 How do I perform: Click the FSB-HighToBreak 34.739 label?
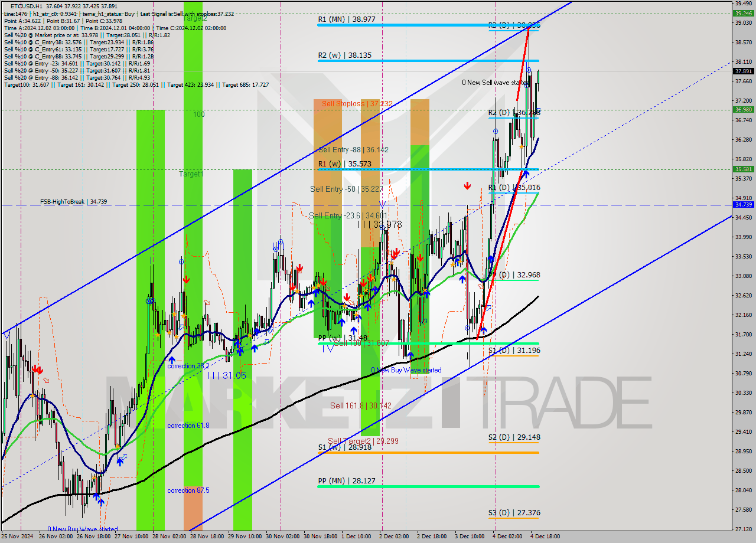coord(74,202)
